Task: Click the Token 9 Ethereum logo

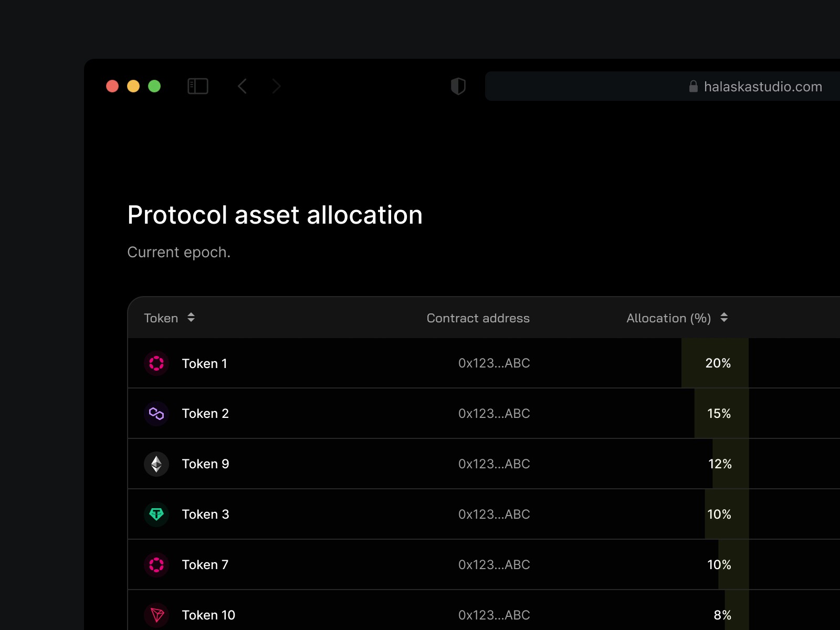Action: click(156, 464)
